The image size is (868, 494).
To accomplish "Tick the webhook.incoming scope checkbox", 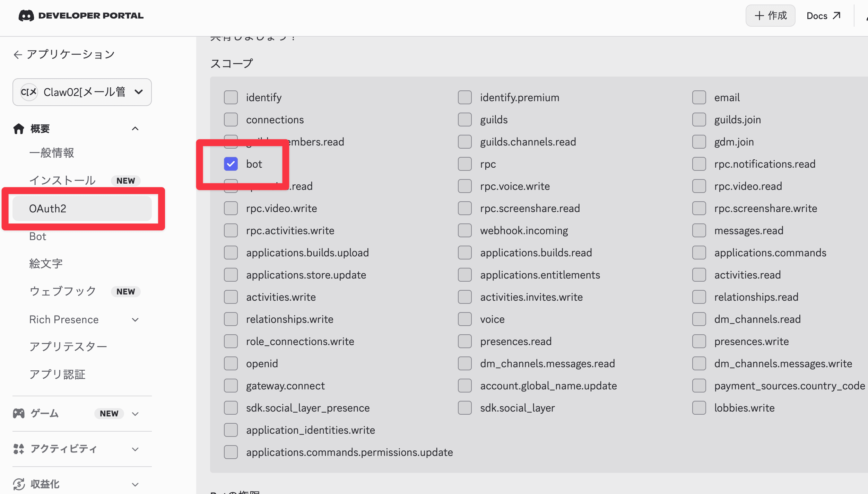I will pyautogui.click(x=465, y=231).
